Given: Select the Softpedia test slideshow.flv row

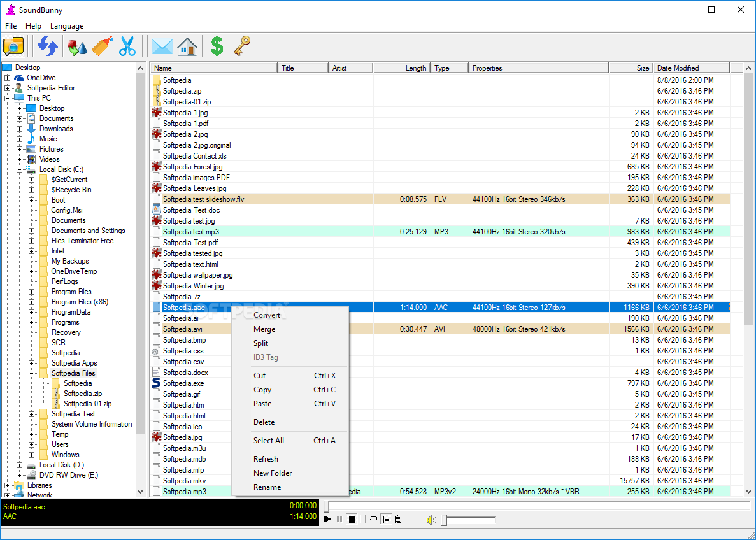Looking at the screenshot, I should point(440,199).
